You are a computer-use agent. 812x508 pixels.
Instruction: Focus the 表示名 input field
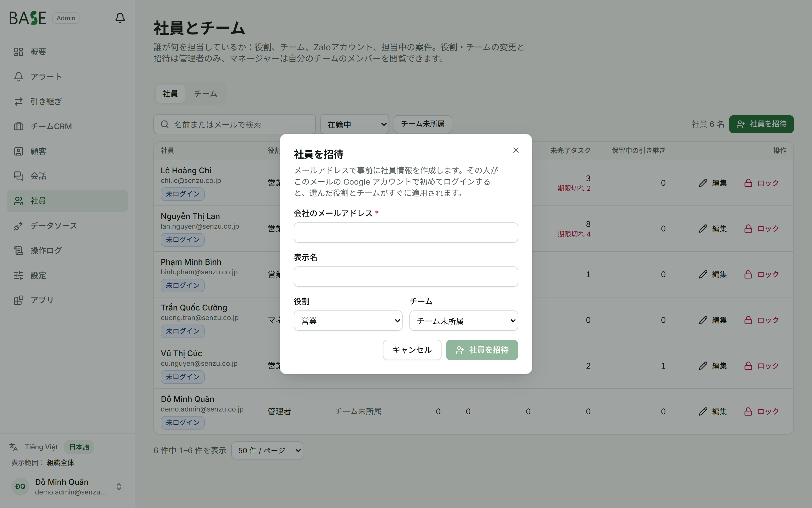[406, 277]
